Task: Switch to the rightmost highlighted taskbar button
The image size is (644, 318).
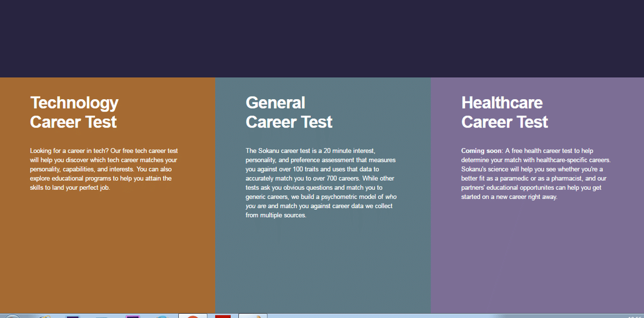Action: (x=253, y=316)
